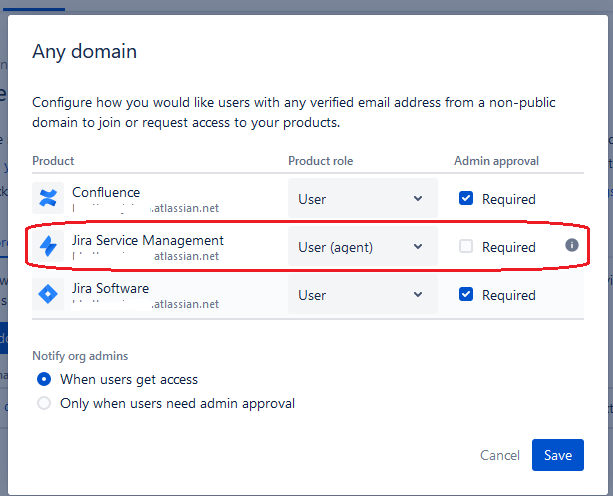Click the Jira Software product name

pos(110,288)
